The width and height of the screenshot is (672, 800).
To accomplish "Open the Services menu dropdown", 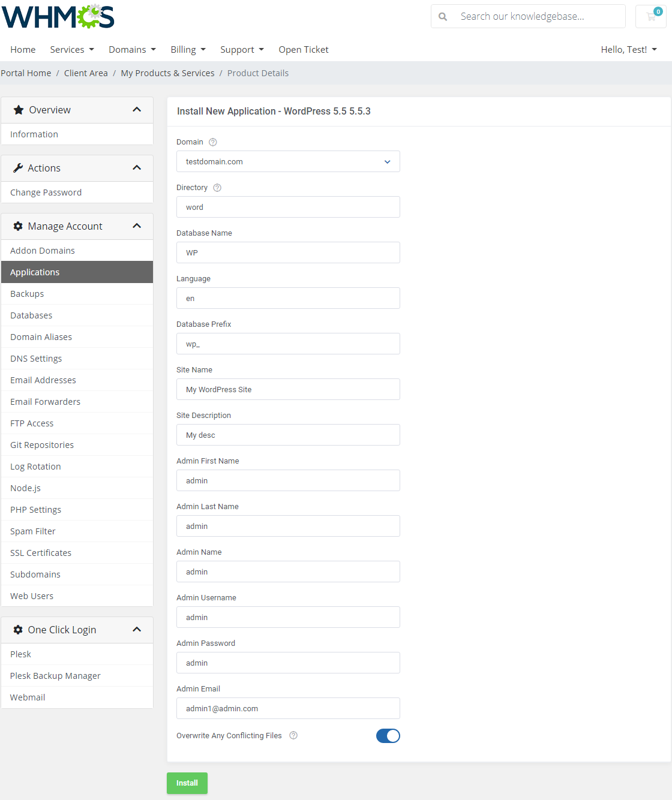I will point(72,50).
